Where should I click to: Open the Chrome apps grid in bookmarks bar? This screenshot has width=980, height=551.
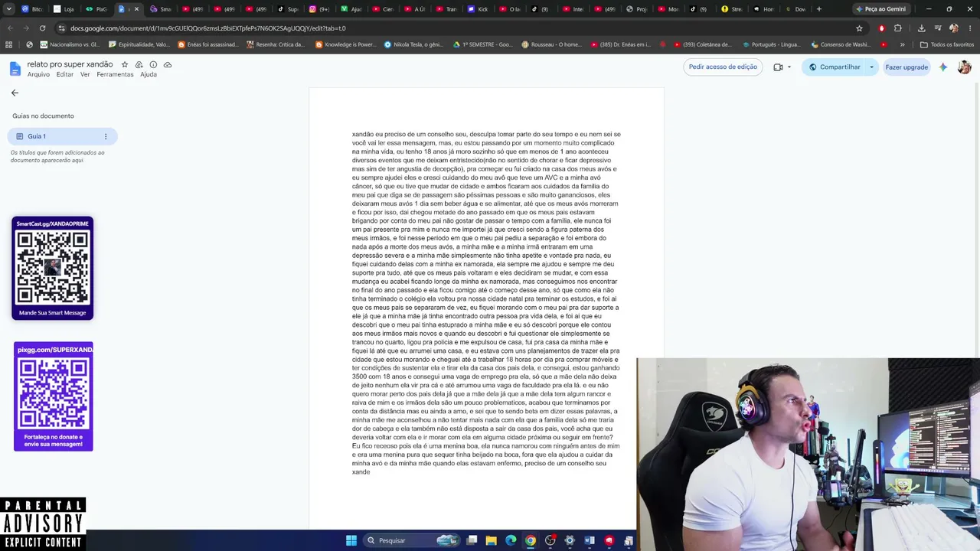click(9, 44)
